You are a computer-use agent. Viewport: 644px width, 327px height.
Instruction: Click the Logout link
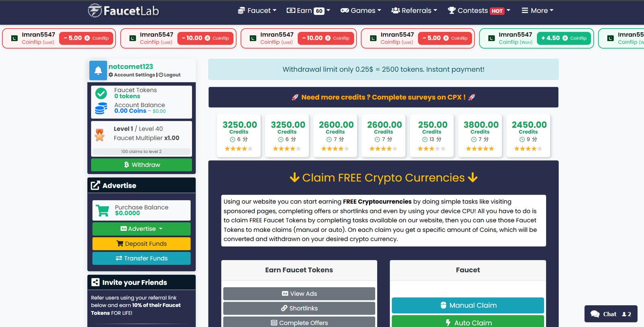(169, 75)
